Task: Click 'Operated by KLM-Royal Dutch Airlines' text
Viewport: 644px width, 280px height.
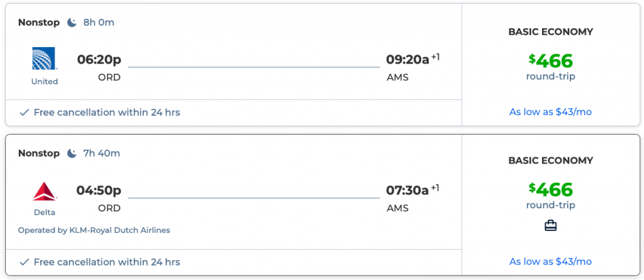Action: coord(94,230)
